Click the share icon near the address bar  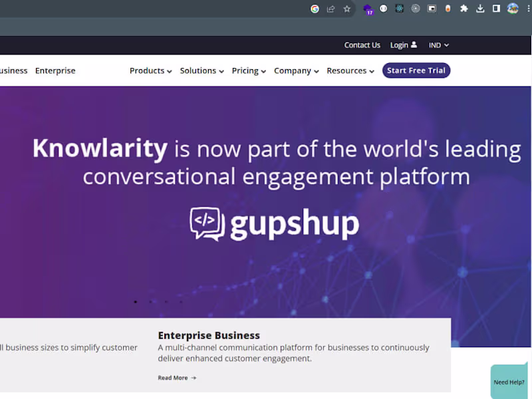tap(331, 9)
